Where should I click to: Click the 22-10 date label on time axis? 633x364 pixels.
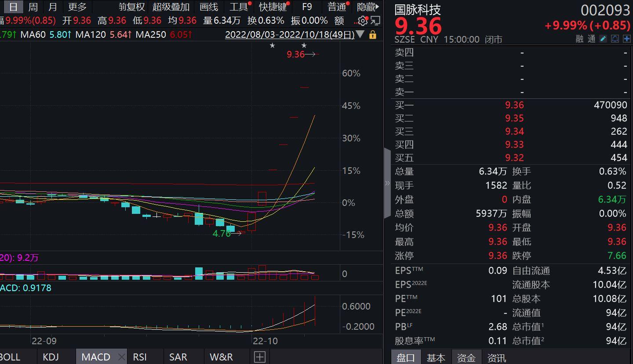(266, 341)
